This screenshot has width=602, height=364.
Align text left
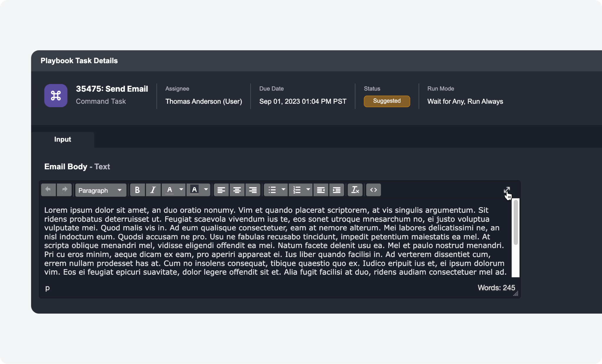coord(221,190)
